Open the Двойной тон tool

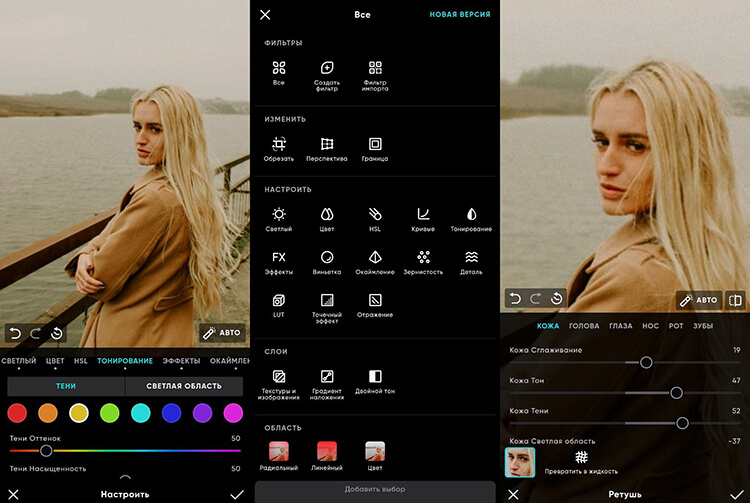(375, 376)
